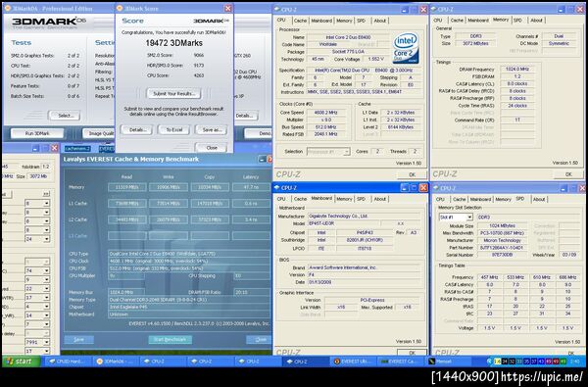The height and width of the screenshot is (387, 588).
Task: Click the Memory Latency 47.7 ns field
Action: [251, 187]
